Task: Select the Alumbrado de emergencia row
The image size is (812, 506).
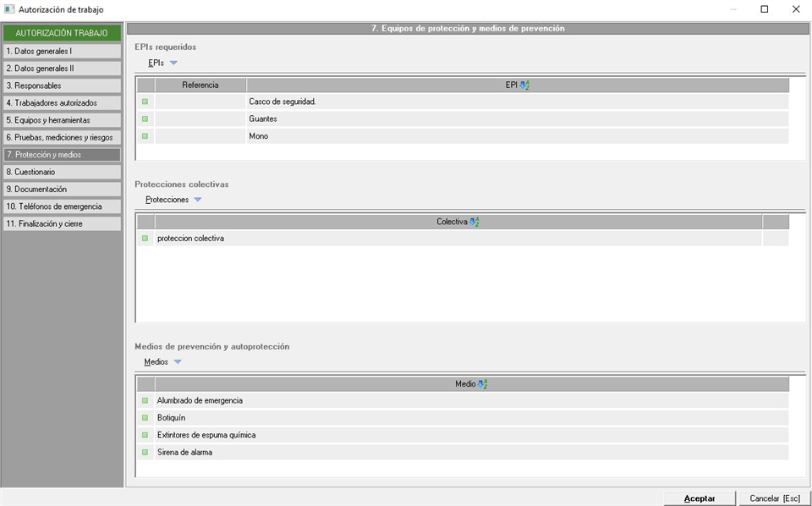Action: 463,400
